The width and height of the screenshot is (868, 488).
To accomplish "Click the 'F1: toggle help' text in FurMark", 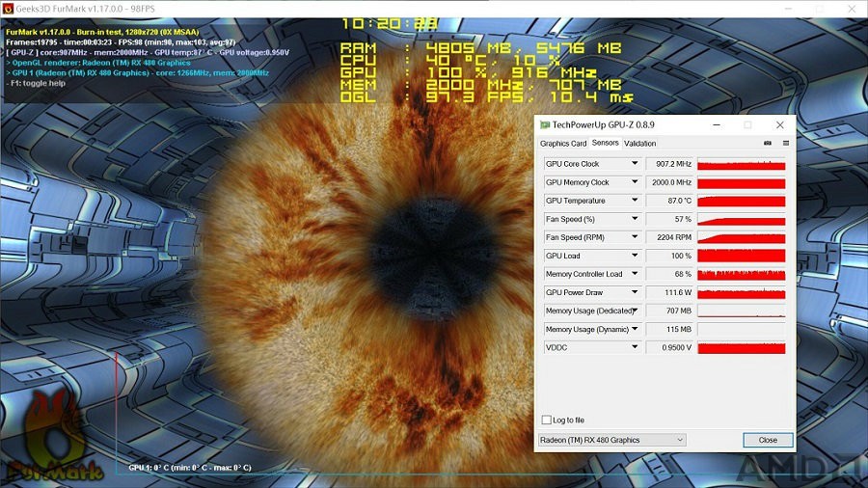I will (36, 83).
